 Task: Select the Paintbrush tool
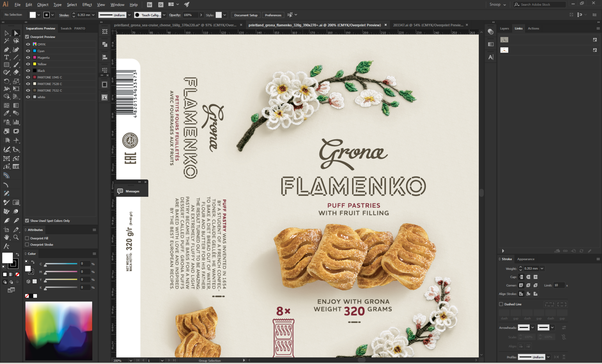click(x=16, y=65)
